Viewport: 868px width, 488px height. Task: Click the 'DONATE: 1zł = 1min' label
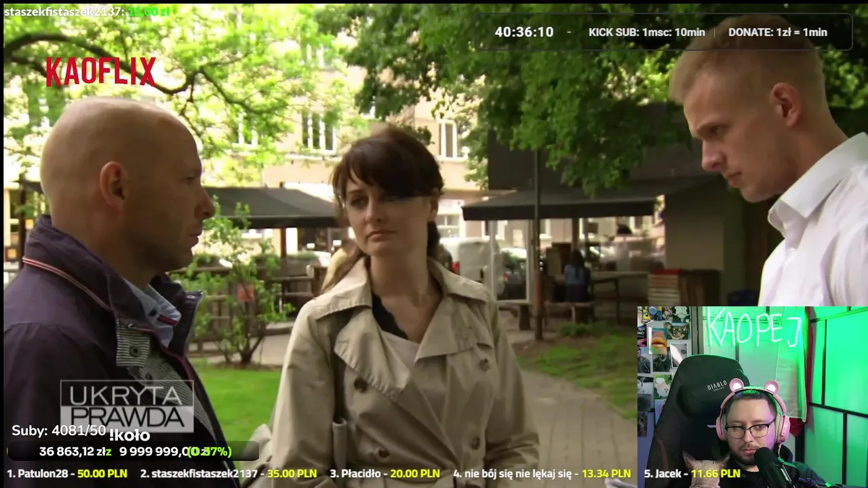(x=778, y=32)
